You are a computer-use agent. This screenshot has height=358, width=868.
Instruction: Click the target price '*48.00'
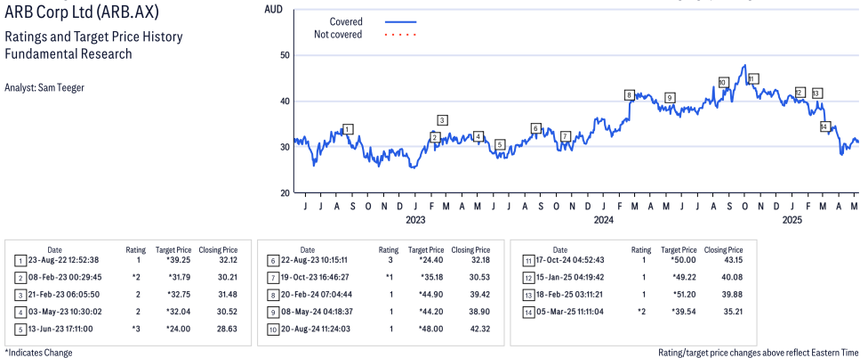point(432,329)
